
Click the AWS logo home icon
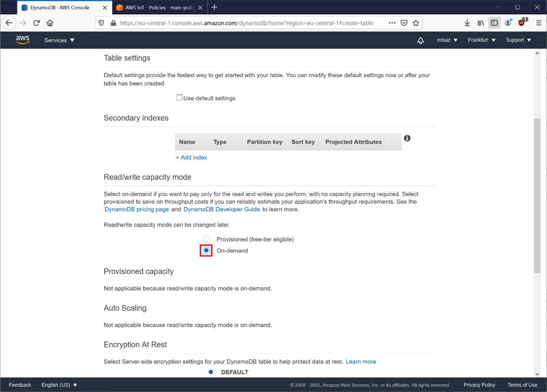[23, 40]
